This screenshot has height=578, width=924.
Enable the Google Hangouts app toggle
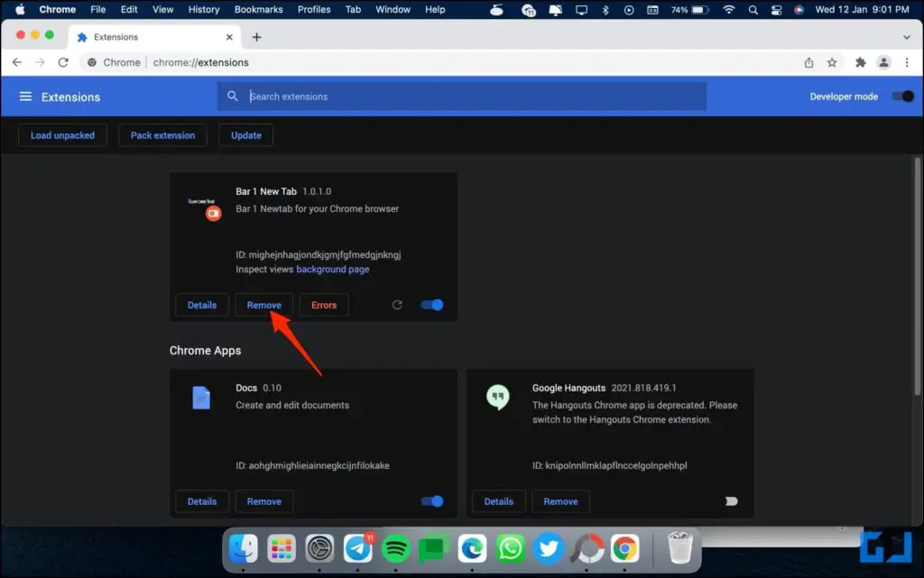coord(731,500)
